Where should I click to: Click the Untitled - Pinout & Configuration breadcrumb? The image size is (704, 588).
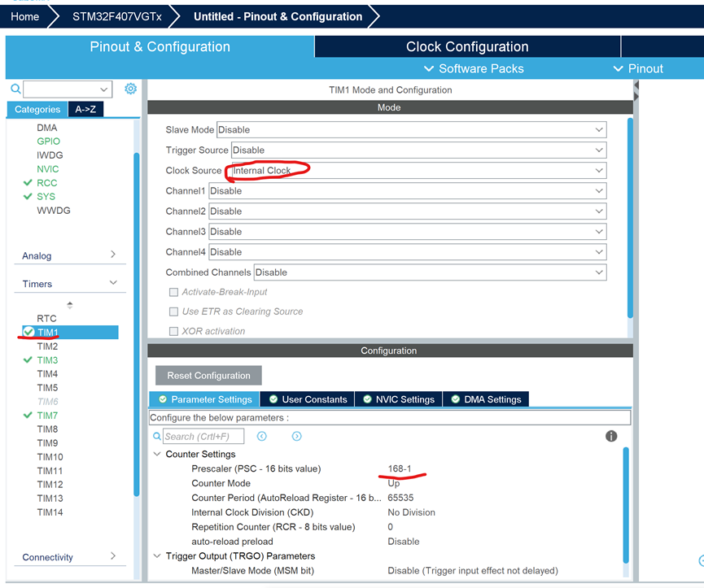pyautogui.click(x=278, y=16)
